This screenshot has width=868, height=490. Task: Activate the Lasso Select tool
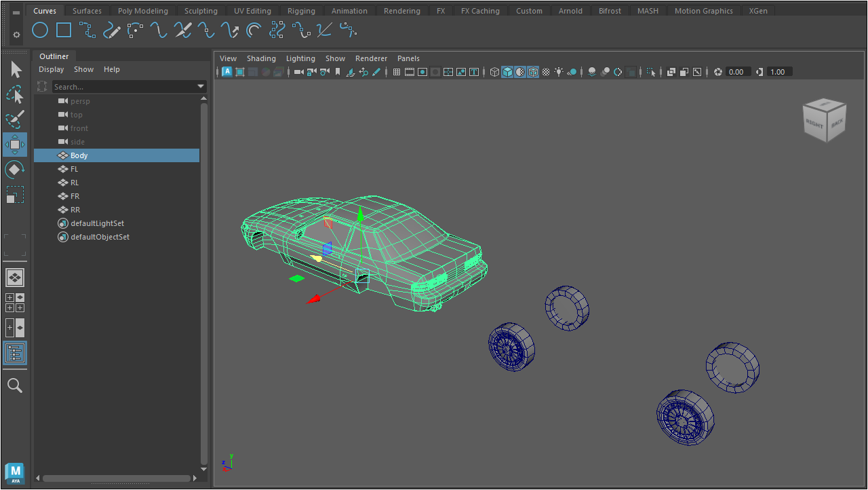pos(14,95)
